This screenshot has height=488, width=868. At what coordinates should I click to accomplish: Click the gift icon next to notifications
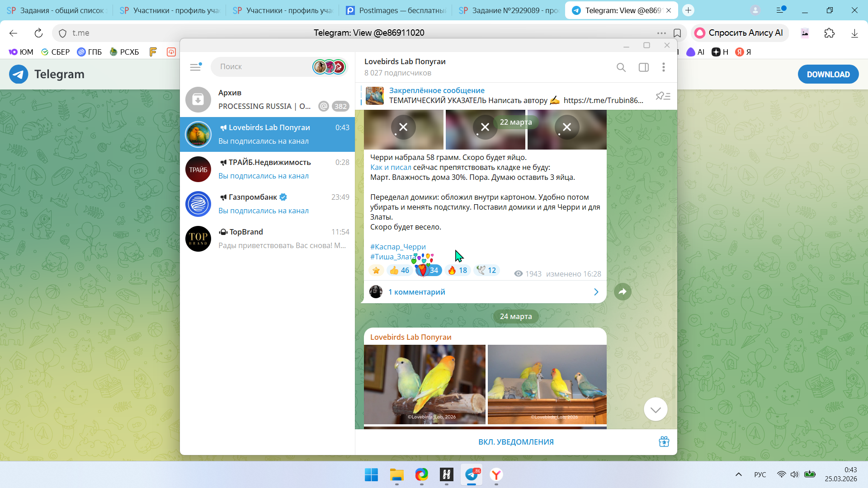coord(664,442)
